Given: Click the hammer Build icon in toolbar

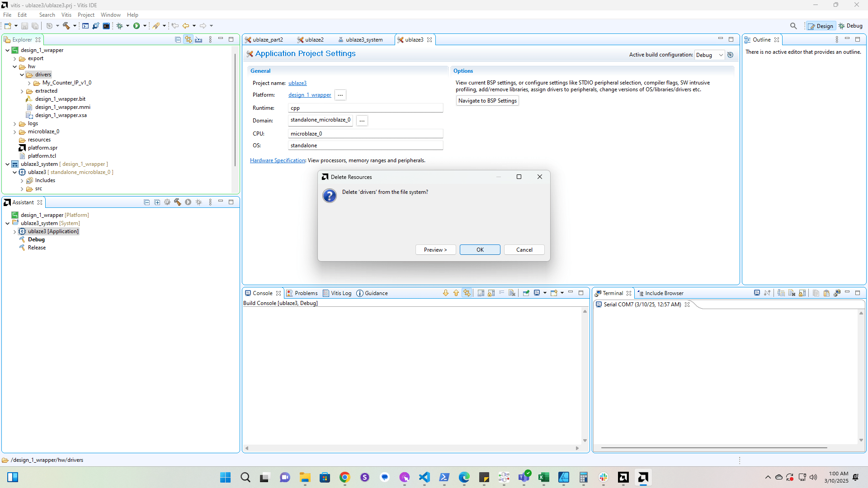Looking at the screenshot, I should pyautogui.click(x=66, y=26).
